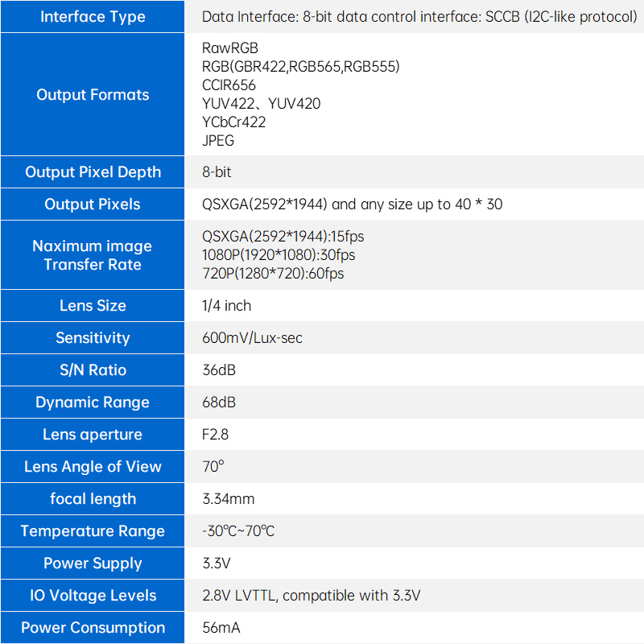Click the 'focal length' label cell
This screenshot has height=644, width=644.
point(93,499)
